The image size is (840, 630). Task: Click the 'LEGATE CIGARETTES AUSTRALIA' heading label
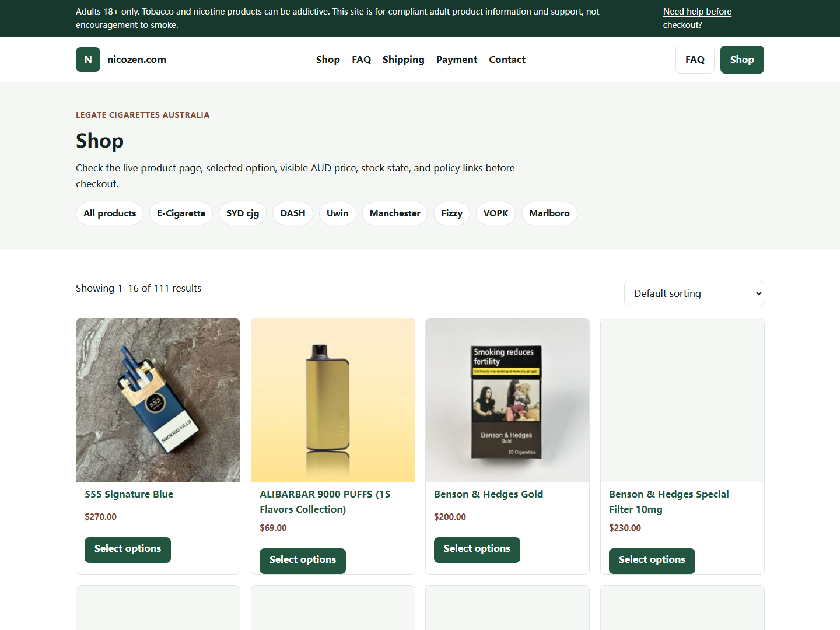click(142, 115)
